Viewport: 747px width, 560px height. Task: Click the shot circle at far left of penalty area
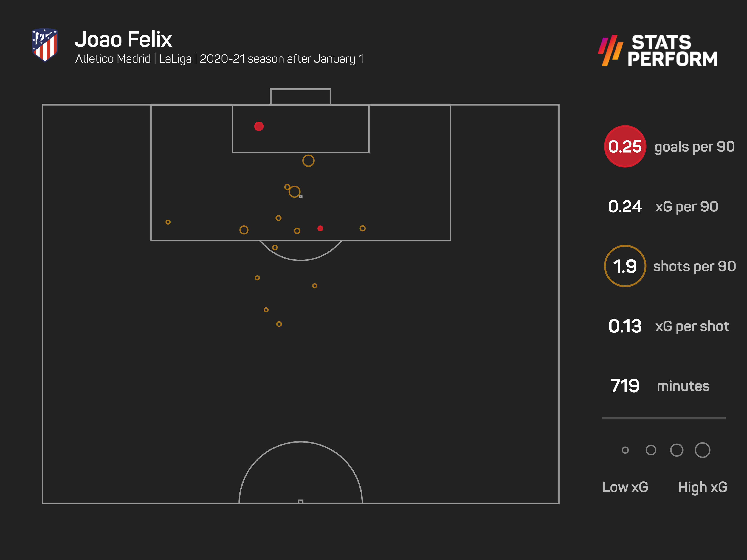click(x=168, y=222)
